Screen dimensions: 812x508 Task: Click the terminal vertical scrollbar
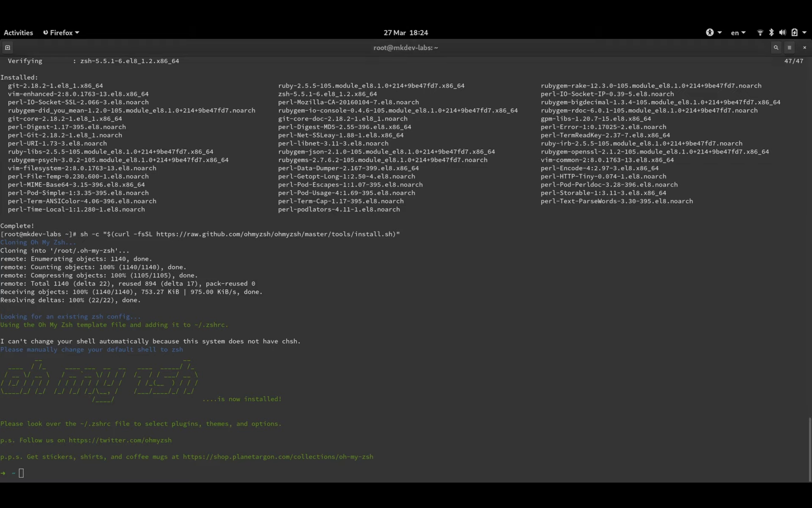click(x=810, y=449)
